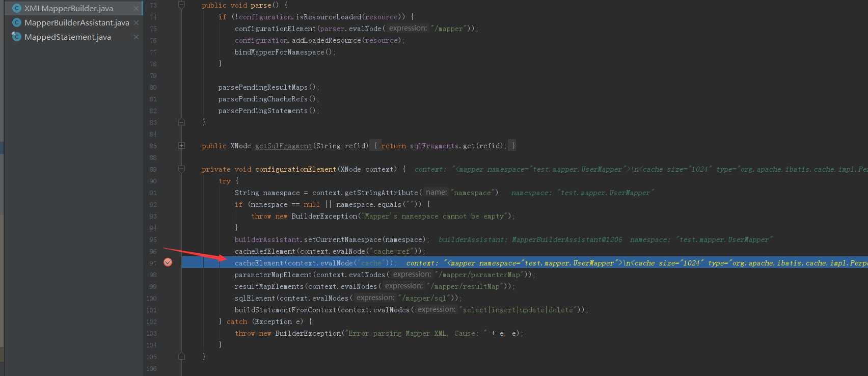The height and width of the screenshot is (376, 868).
Task: Click sqlElement call on line 100
Action: tap(255, 298)
